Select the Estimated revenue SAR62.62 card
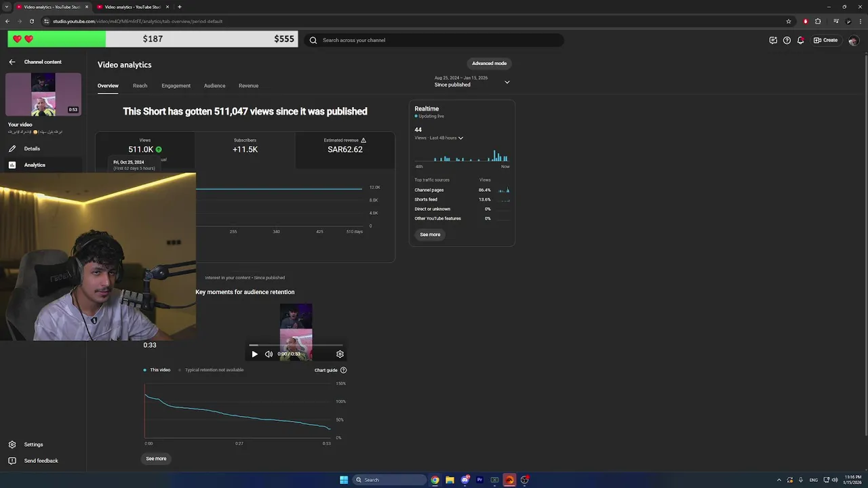Viewport: 868px width, 488px height. [345, 150]
